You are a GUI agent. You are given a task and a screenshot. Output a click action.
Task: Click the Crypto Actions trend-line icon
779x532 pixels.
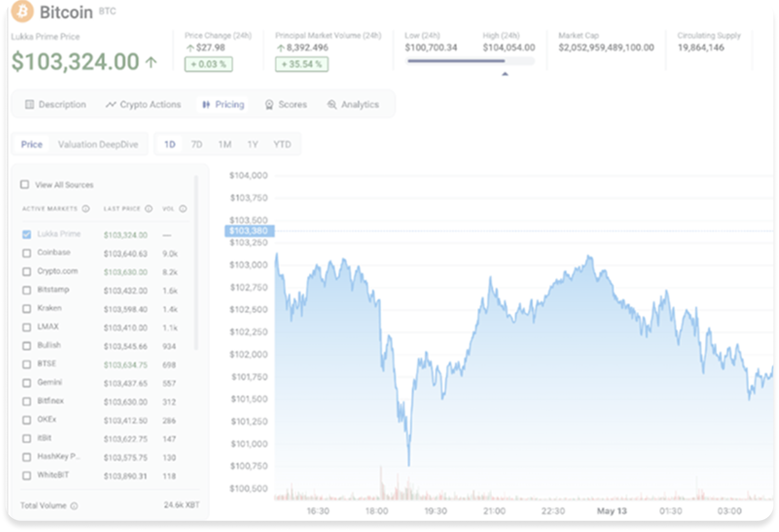[111, 105]
